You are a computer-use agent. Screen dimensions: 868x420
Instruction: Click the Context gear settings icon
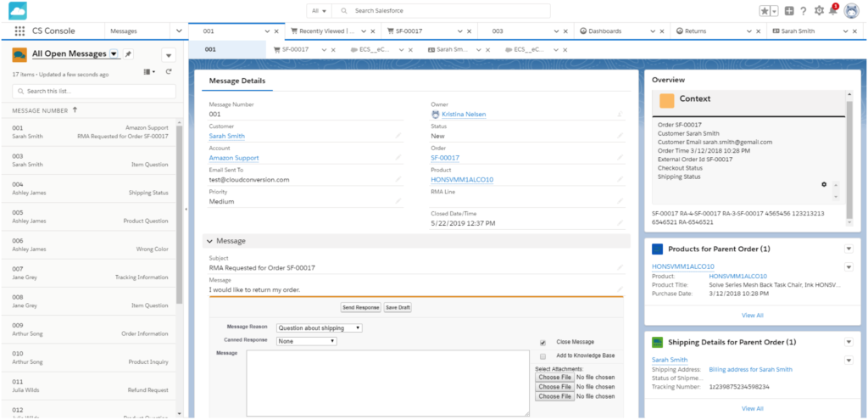824,184
